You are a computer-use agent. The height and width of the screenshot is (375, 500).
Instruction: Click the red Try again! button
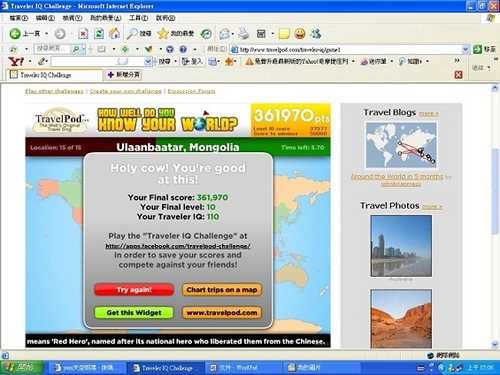pos(134,290)
